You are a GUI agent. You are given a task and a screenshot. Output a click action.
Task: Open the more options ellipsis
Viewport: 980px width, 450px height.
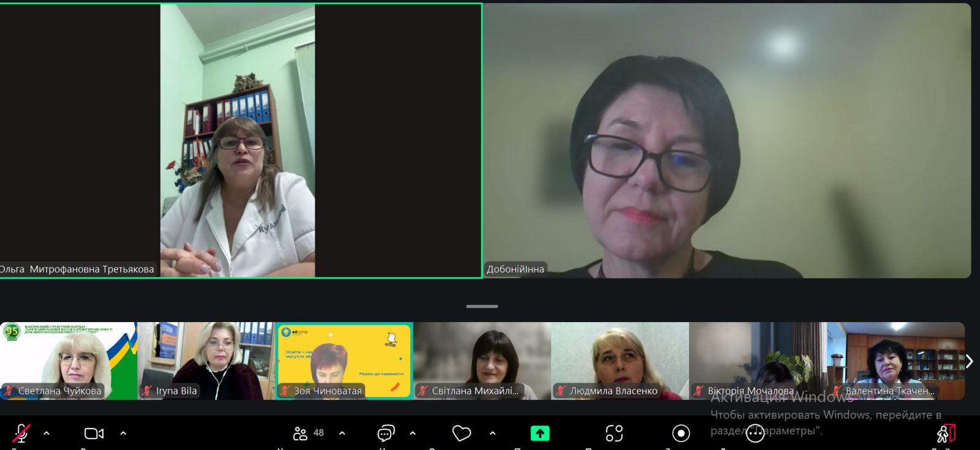755,433
